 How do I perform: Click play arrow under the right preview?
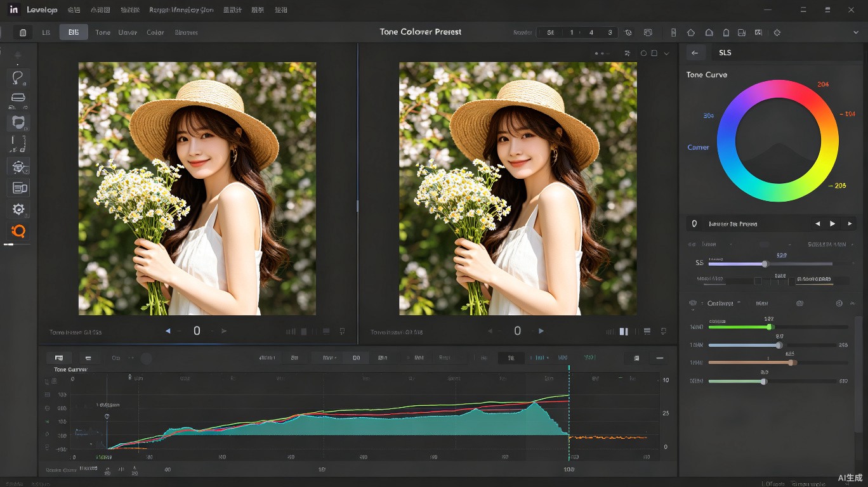[541, 331]
